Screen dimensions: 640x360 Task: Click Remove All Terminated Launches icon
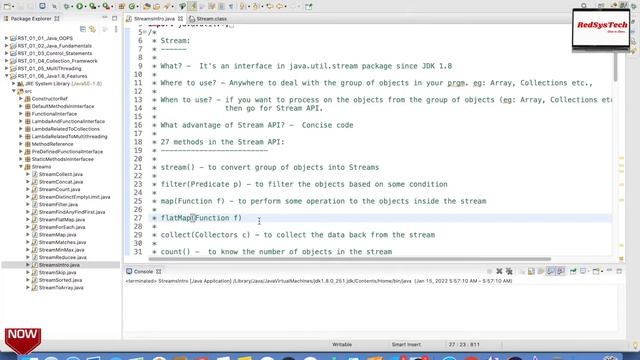(509, 271)
